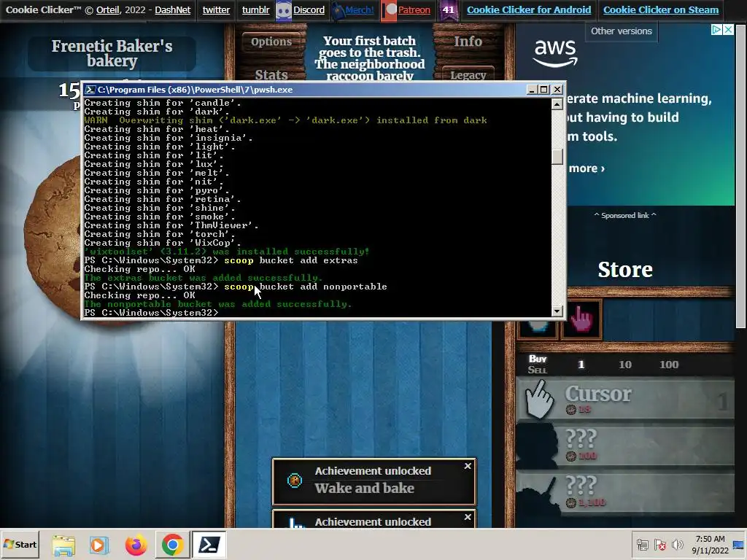This screenshot has height=560, width=747.
Task: Click the news ticker about first batch
Action: (x=369, y=58)
